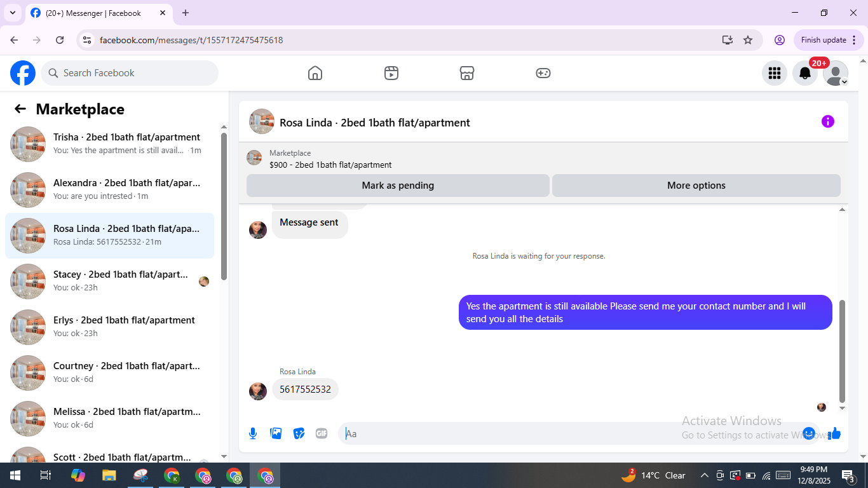The image size is (868, 488).
Task: Open the Facebook menu grid icon
Action: tap(775, 73)
